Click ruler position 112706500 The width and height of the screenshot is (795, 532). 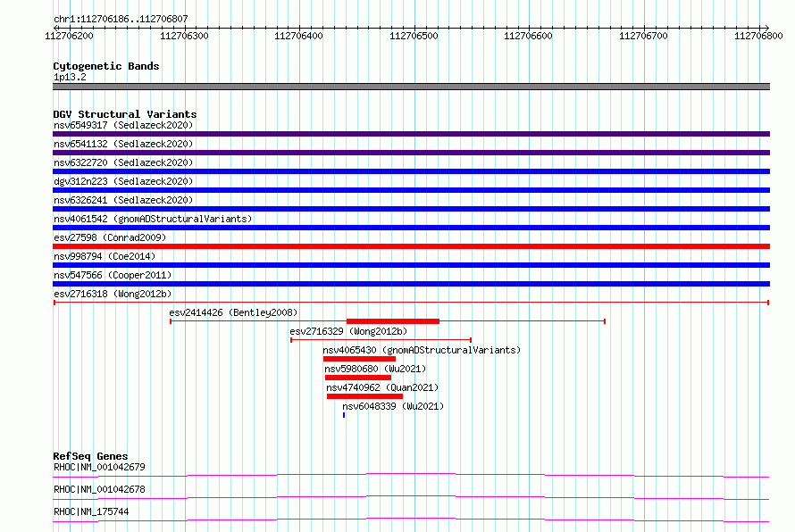coord(414,36)
